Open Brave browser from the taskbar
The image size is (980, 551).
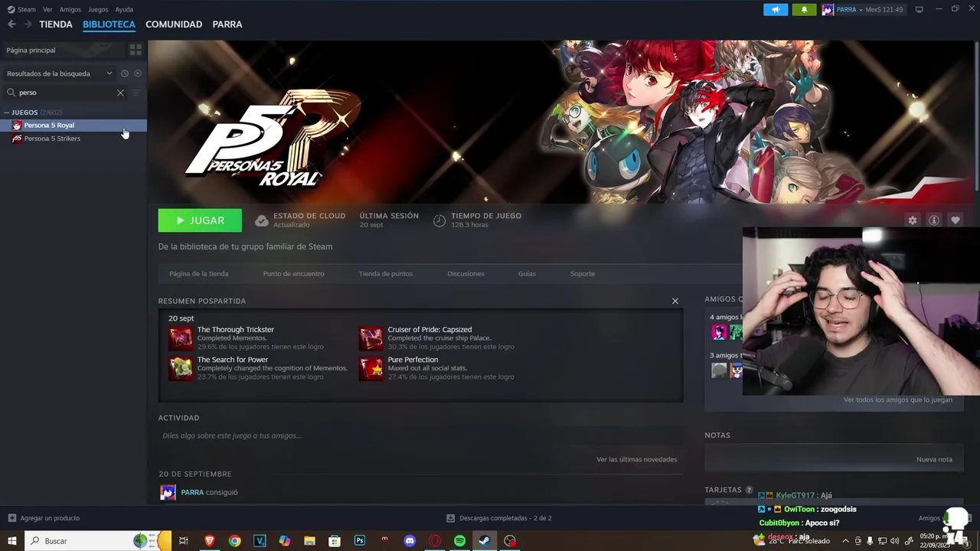pos(209,541)
